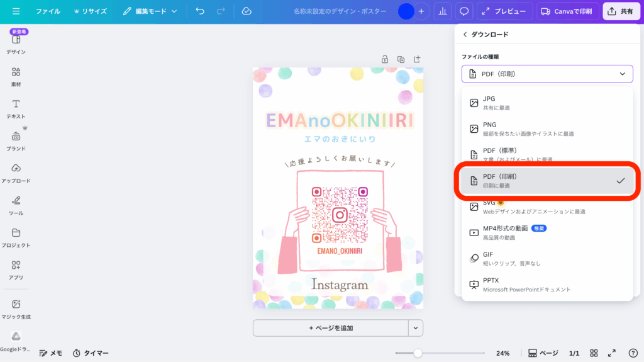The height and width of the screenshot is (362, 644).
Task: Open the プロジェクト panel
Action: click(16, 238)
